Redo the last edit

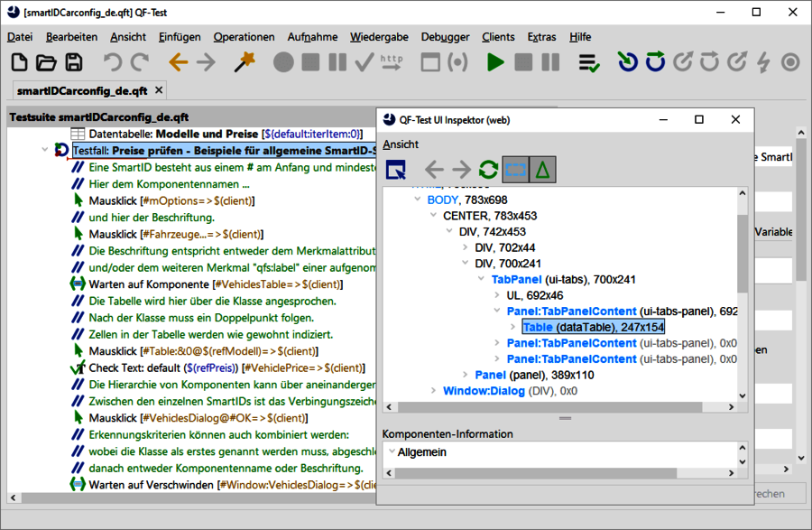click(x=140, y=62)
